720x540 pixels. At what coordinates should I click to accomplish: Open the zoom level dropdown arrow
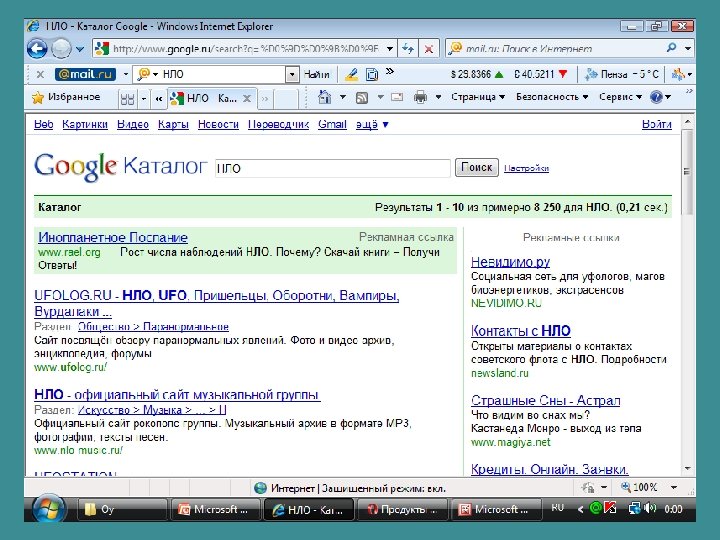(674, 487)
